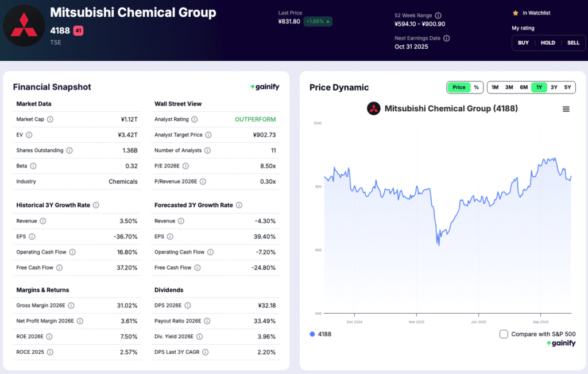588x374 pixels.
Task: Click the Mitsubishi logo in the chart title
Action: coord(374,108)
